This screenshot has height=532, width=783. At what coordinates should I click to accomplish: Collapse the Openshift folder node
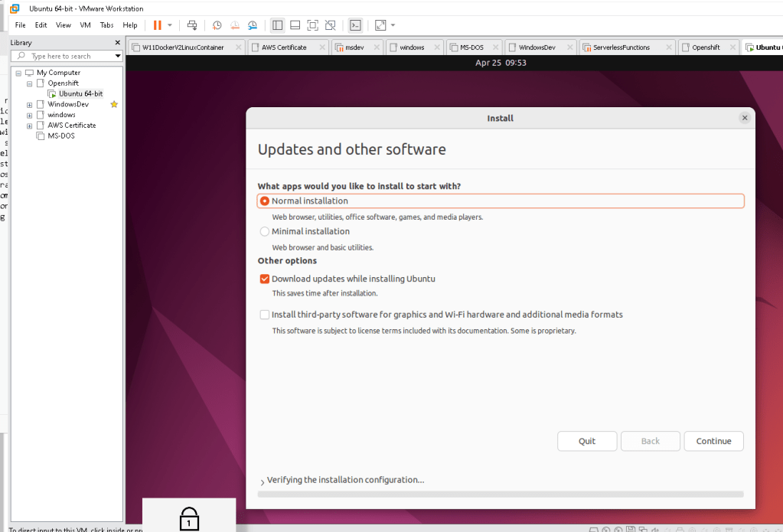[29, 83]
